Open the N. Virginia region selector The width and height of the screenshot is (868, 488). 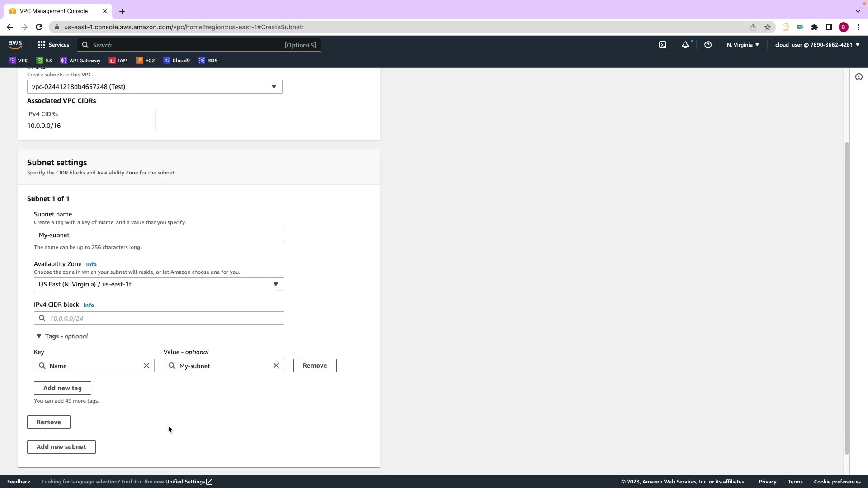point(743,45)
